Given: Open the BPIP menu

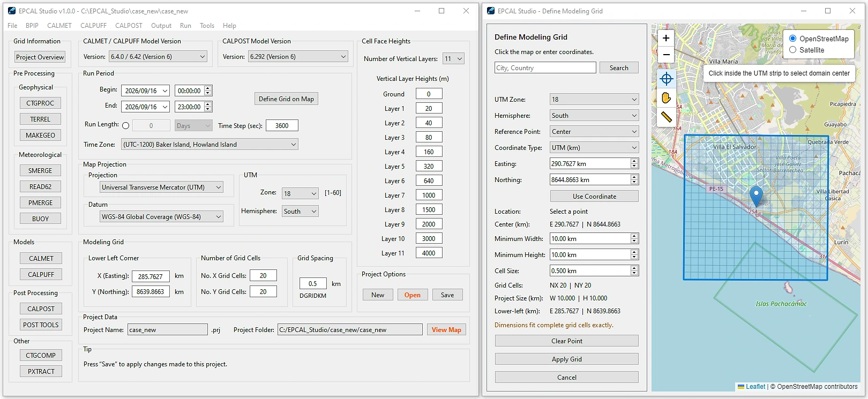Looking at the screenshot, I should (x=32, y=26).
